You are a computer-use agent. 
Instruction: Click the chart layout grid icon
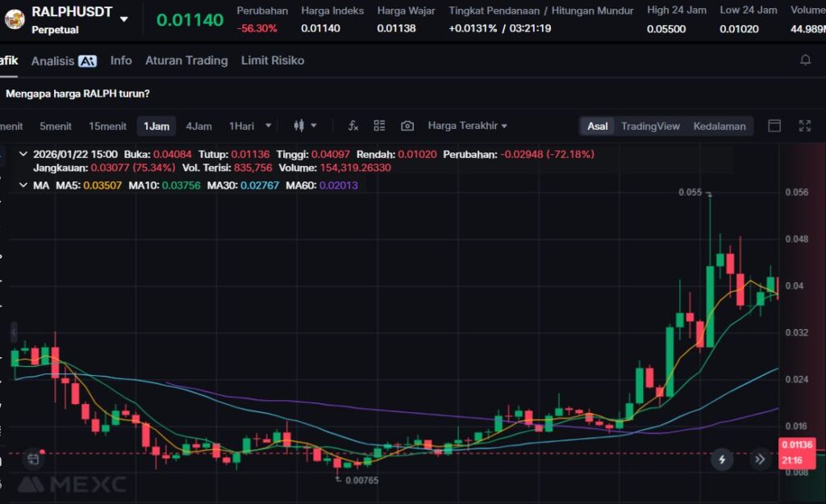coord(379,126)
